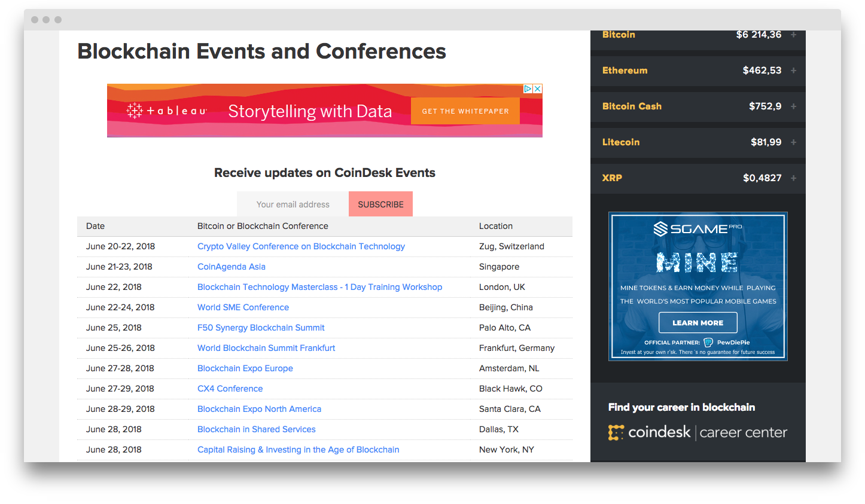Click the Litecoin ticker name
Screen dimensions: 865x504
click(621, 142)
